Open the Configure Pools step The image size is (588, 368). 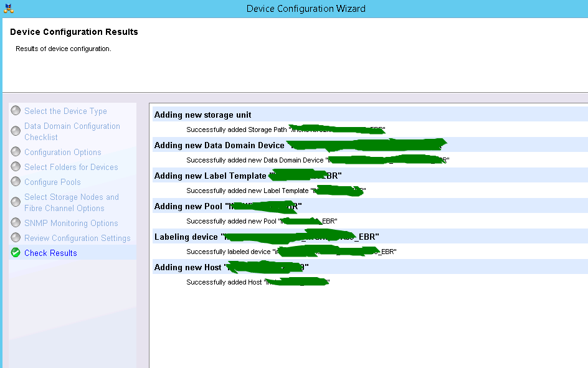coord(52,182)
